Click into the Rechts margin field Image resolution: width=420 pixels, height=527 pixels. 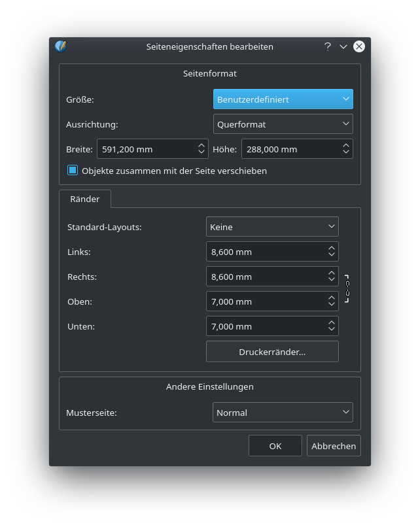click(265, 277)
